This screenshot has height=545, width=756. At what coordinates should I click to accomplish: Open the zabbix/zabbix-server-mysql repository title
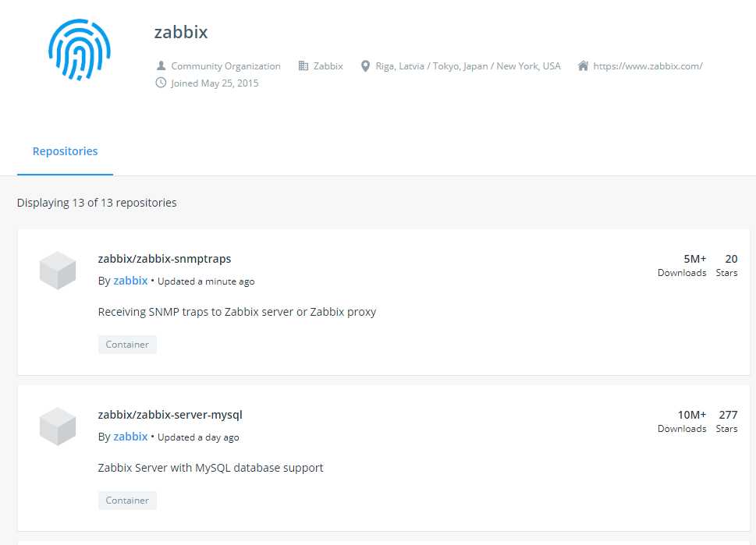[x=170, y=415]
